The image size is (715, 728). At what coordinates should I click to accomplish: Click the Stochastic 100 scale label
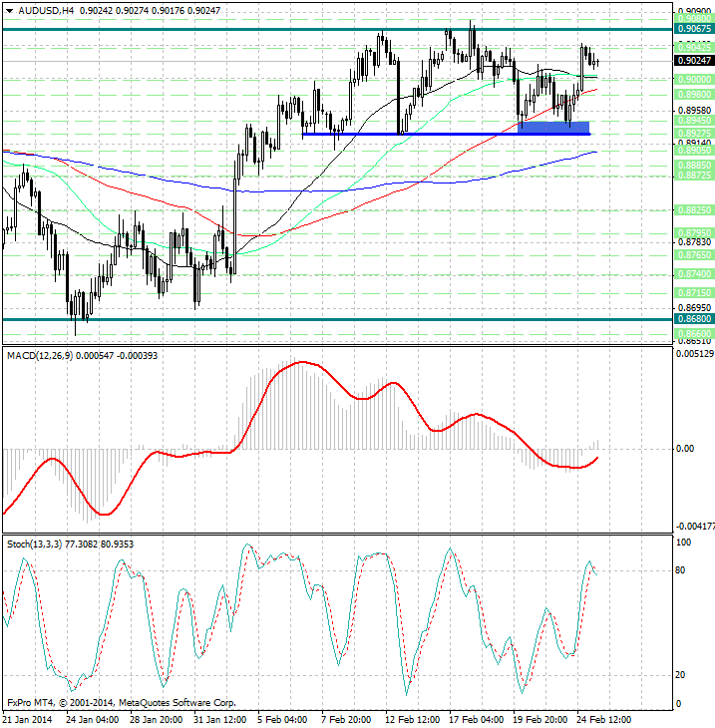tap(683, 543)
